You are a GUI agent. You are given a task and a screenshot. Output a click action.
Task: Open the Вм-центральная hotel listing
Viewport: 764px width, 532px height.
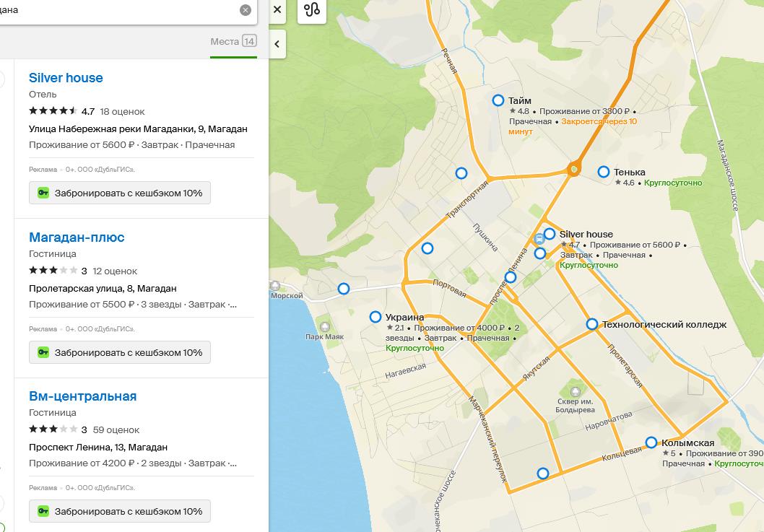(82, 396)
